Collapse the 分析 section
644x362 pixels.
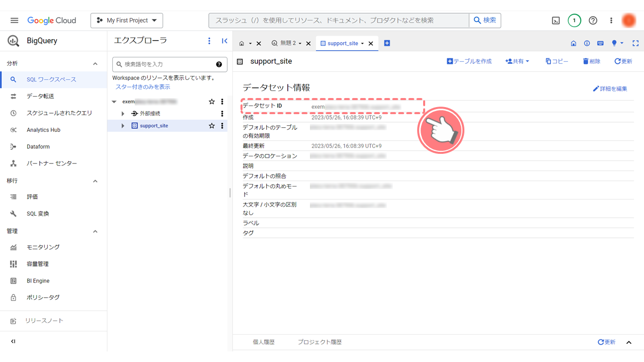pyautogui.click(x=96, y=64)
